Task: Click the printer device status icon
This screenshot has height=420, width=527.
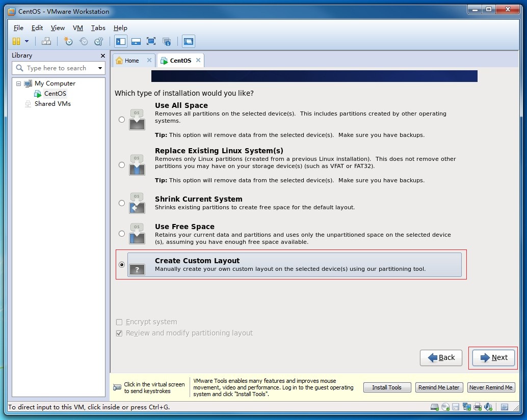Action: point(478,407)
